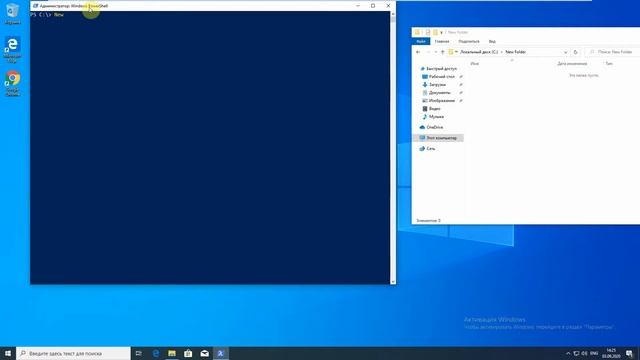The image size is (640, 360).
Task: Click New Folder in the address path
Action: (516, 52)
